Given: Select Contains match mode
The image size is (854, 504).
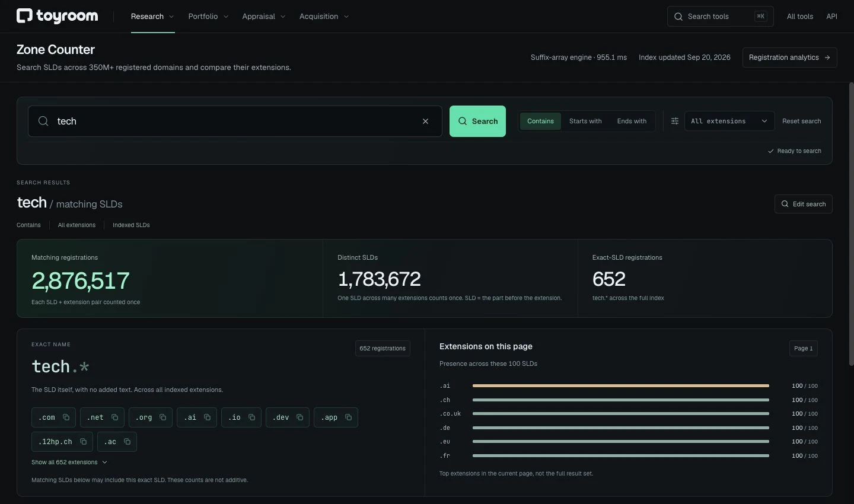Looking at the screenshot, I should point(540,121).
